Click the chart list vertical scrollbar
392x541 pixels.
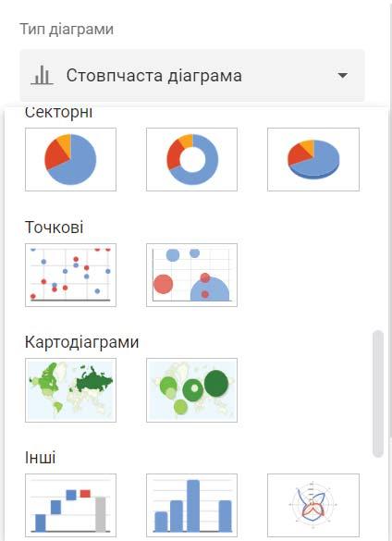click(378, 394)
